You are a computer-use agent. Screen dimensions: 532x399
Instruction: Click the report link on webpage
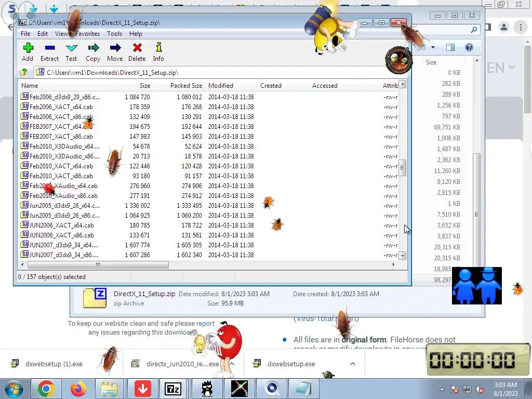205,323
